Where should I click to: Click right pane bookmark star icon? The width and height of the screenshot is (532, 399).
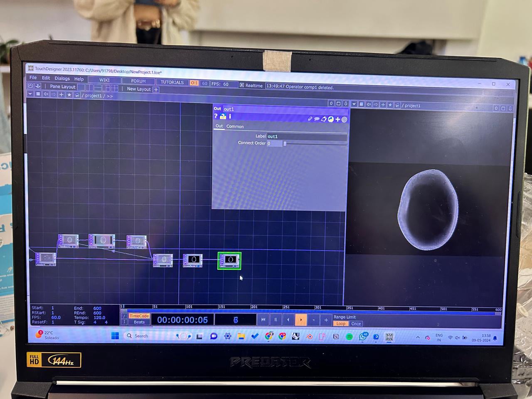(390, 105)
